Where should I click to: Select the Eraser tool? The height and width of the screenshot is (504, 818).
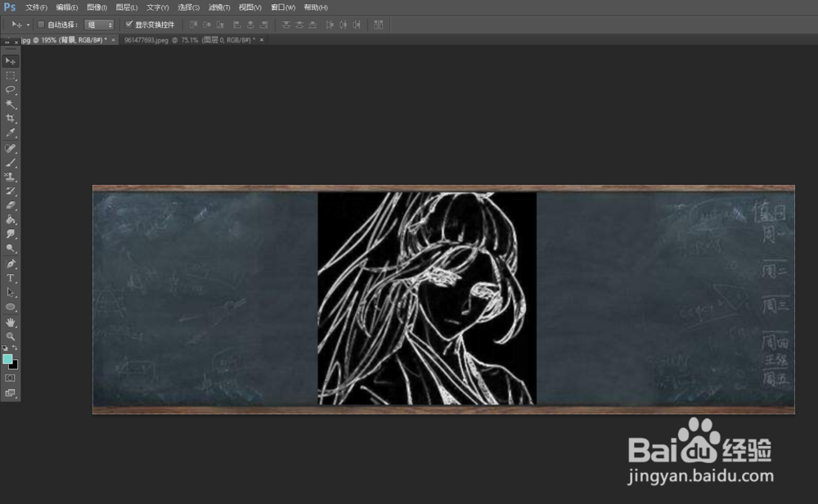click(x=11, y=205)
